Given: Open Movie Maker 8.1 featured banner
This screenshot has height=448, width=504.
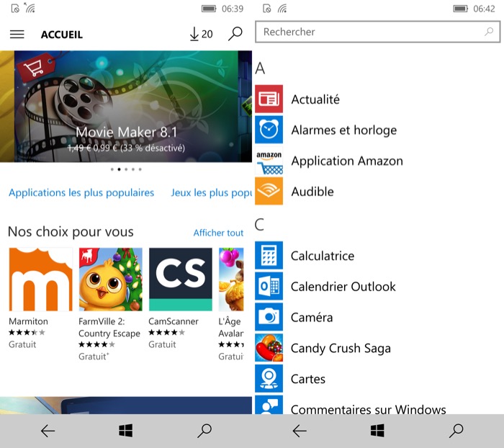Looking at the screenshot, I should coord(126,106).
